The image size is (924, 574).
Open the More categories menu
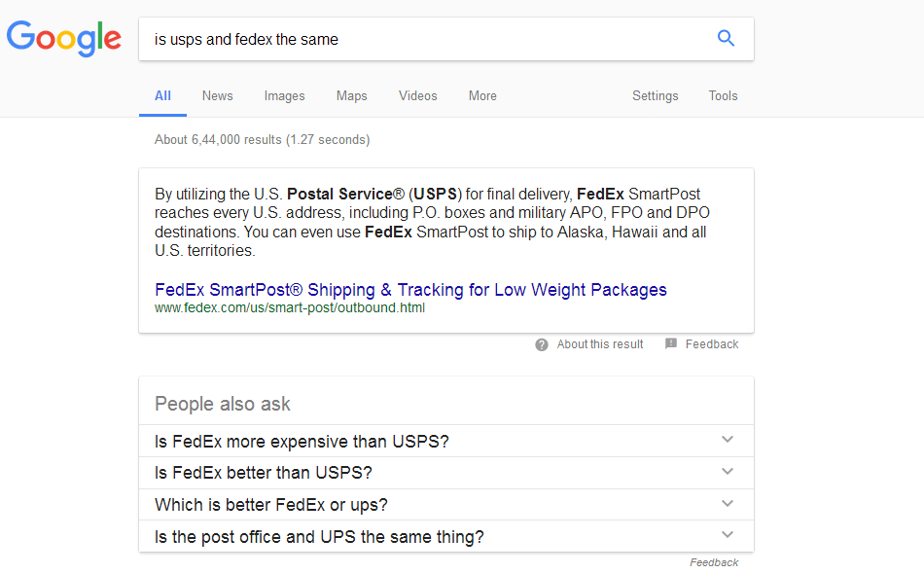point(482,95)
